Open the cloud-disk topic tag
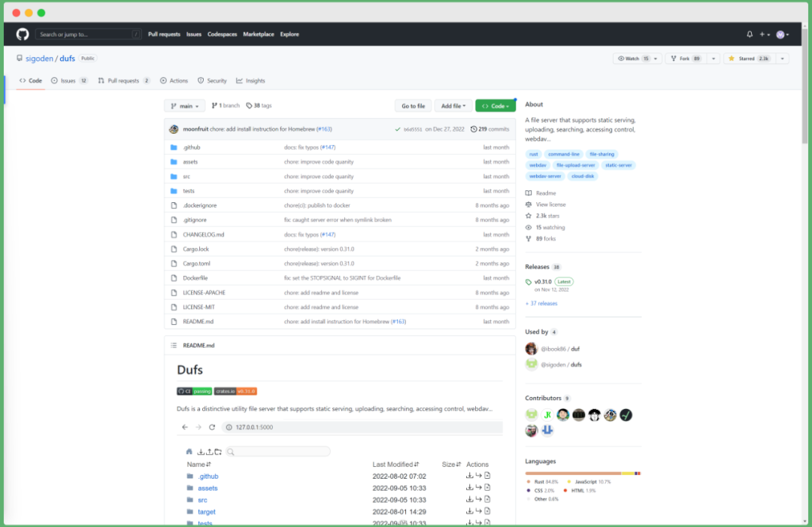This screenshot has width=812, height=527. [x=583, y=176]
